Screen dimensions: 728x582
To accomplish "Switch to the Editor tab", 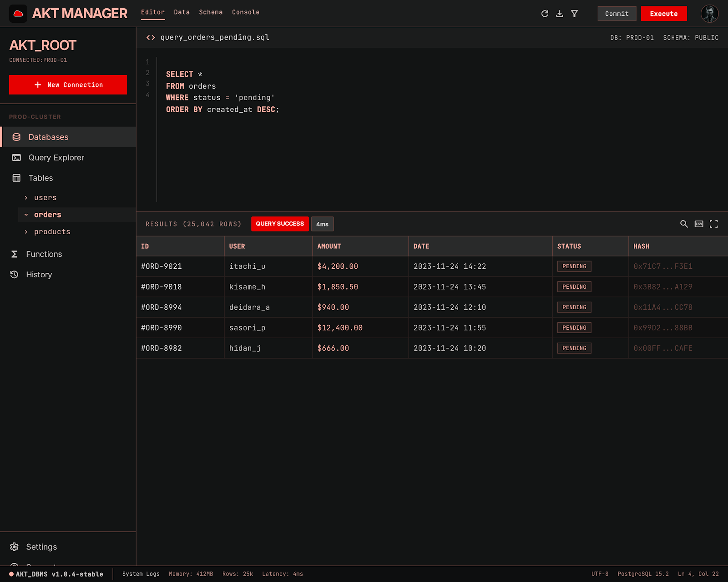I will click(x=153, y=12).
